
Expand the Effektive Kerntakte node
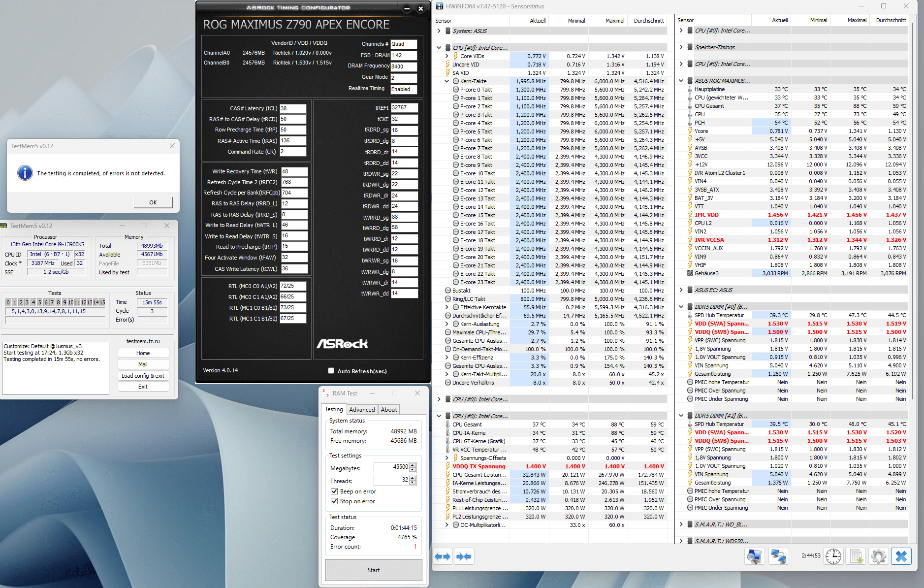446,307
